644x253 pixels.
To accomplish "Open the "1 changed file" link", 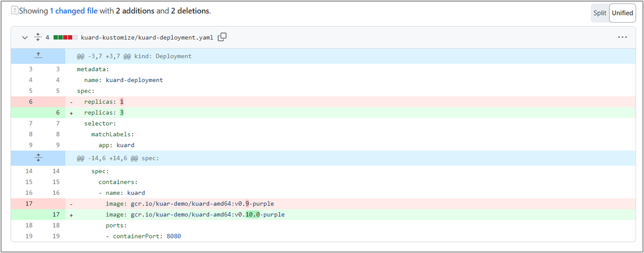I will (73, 11).
